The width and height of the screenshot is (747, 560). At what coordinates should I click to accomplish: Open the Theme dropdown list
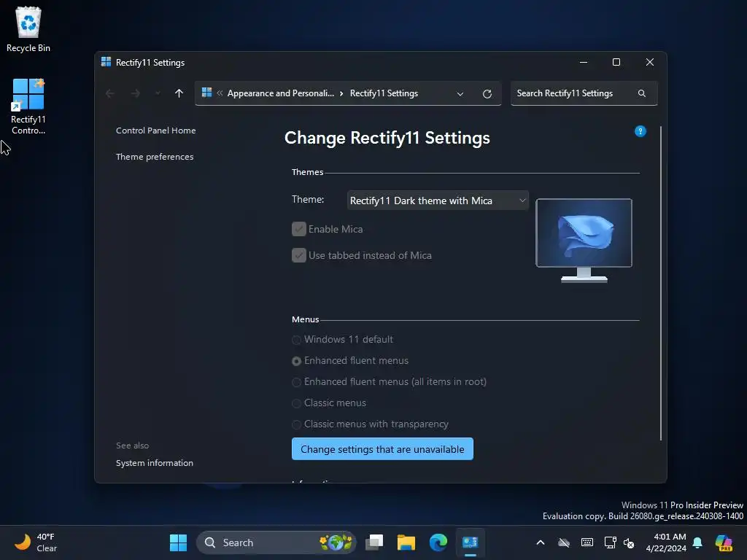tap(438, 201)
